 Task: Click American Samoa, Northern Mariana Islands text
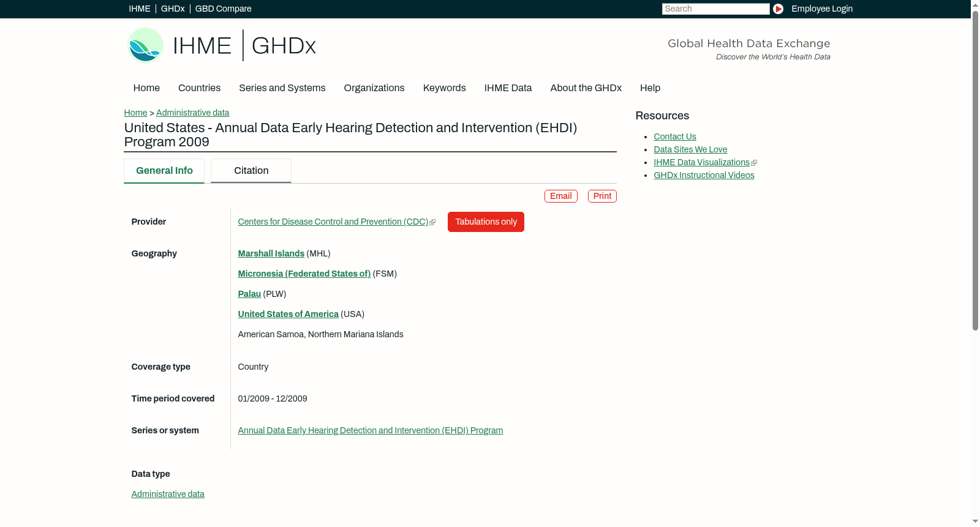click(x=320, y=334)
